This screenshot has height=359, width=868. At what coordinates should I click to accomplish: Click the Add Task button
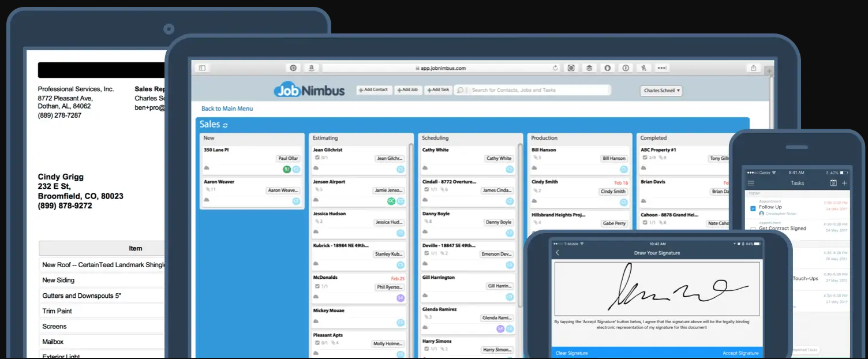438,90
